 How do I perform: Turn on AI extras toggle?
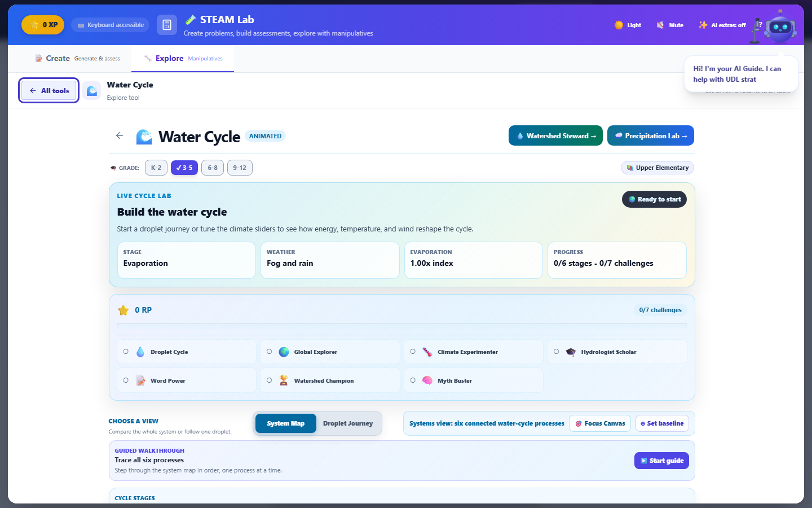(722, 25)
